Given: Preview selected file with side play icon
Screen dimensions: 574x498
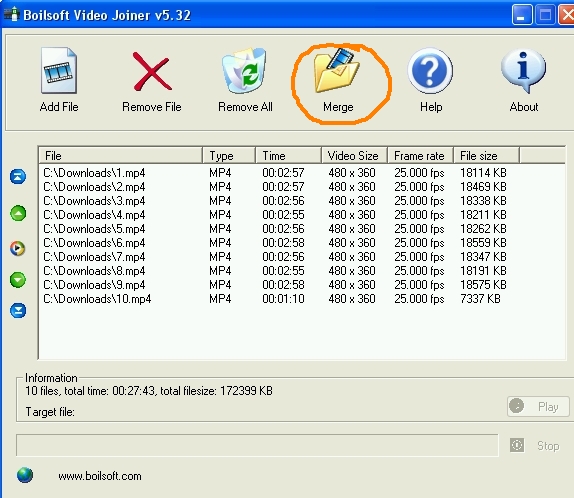Looking at the screenshot, I should click(18, 248).
